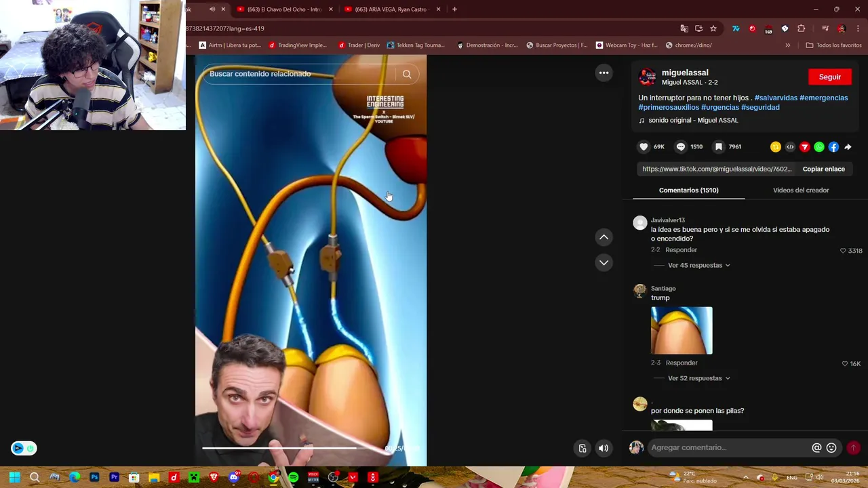This screenshot has height=488, width=868.
Task: Open image in Santiago's comment
Action: 682,331
